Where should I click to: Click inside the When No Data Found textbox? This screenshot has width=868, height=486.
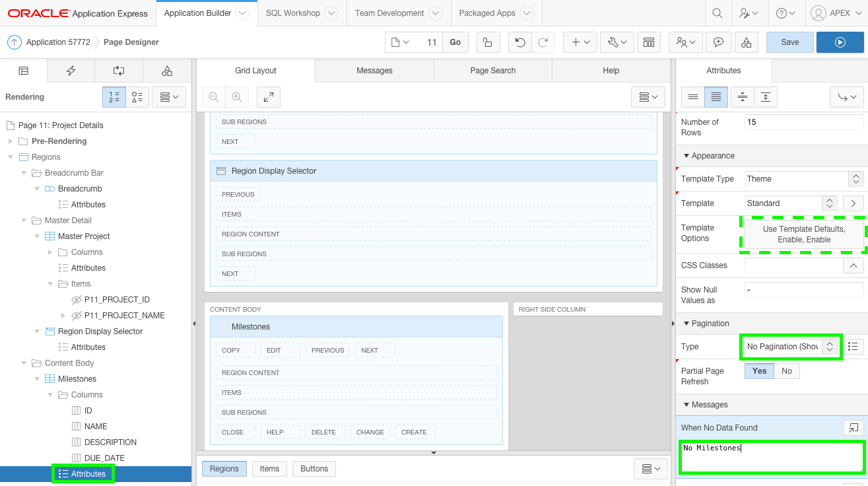click(771, 456)
